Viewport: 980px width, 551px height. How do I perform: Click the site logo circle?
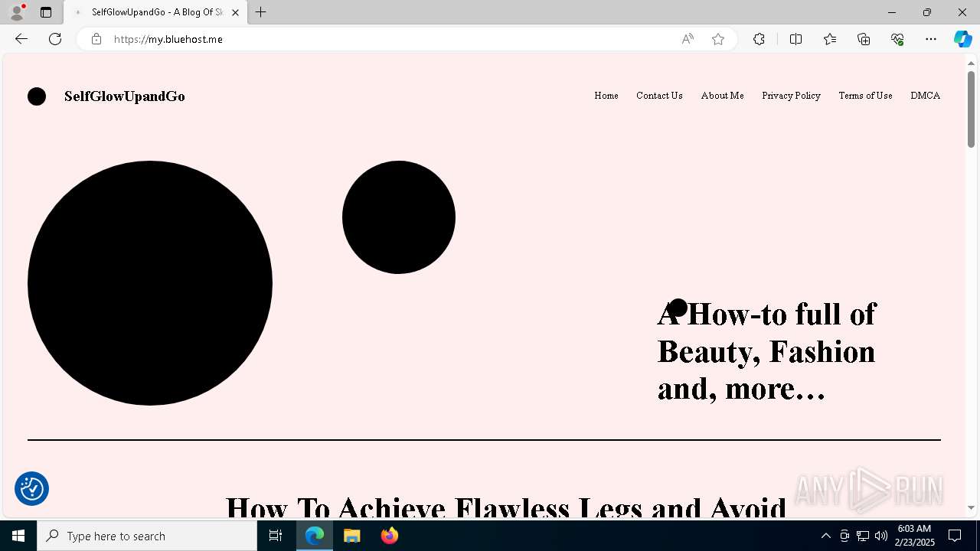37,96
